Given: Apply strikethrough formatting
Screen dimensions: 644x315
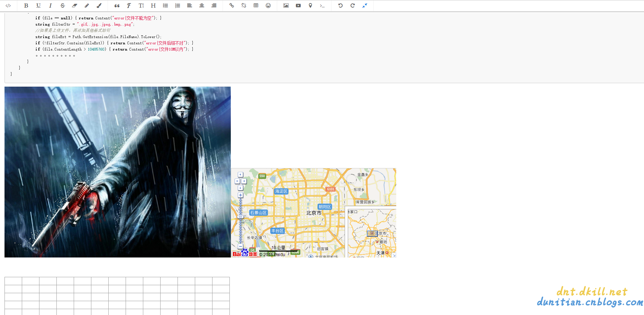Looking at the screenshot, I should point(63,6).
